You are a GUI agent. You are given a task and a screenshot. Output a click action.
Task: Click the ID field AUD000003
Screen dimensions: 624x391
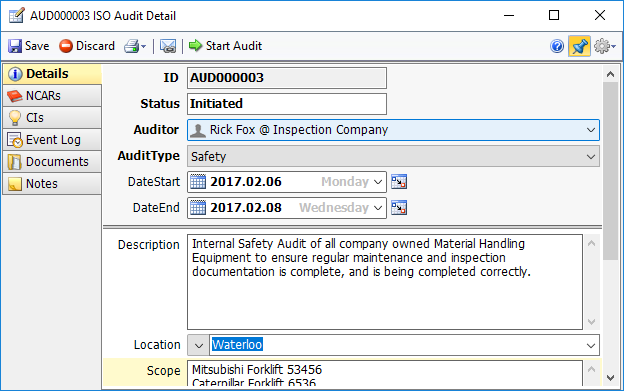click(x=287, y=78)
